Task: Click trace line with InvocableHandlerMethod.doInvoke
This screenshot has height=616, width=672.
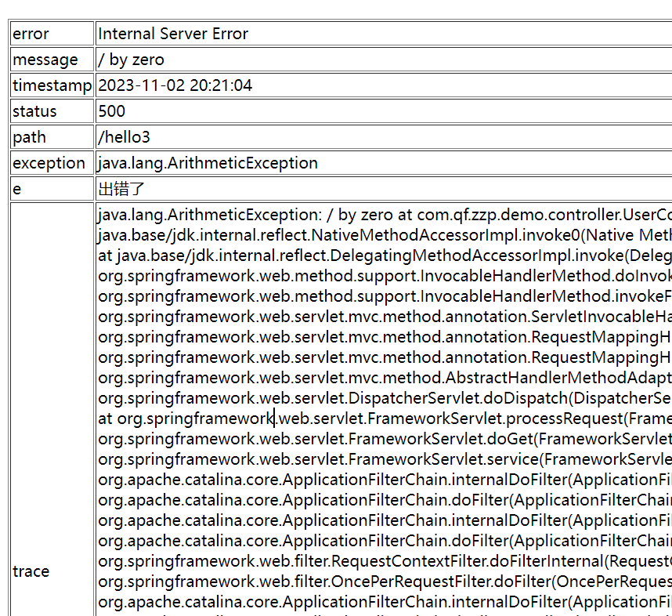Action: [385, 276]
